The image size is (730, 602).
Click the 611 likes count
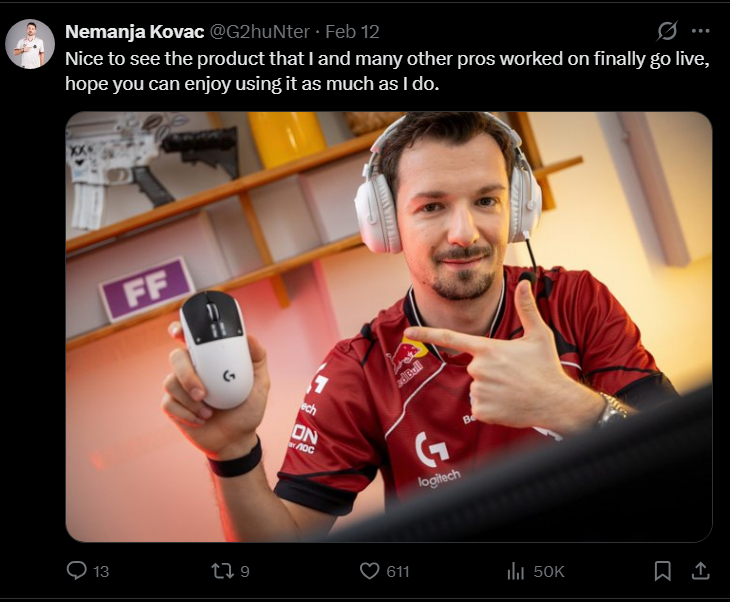[x=398, y=571]
